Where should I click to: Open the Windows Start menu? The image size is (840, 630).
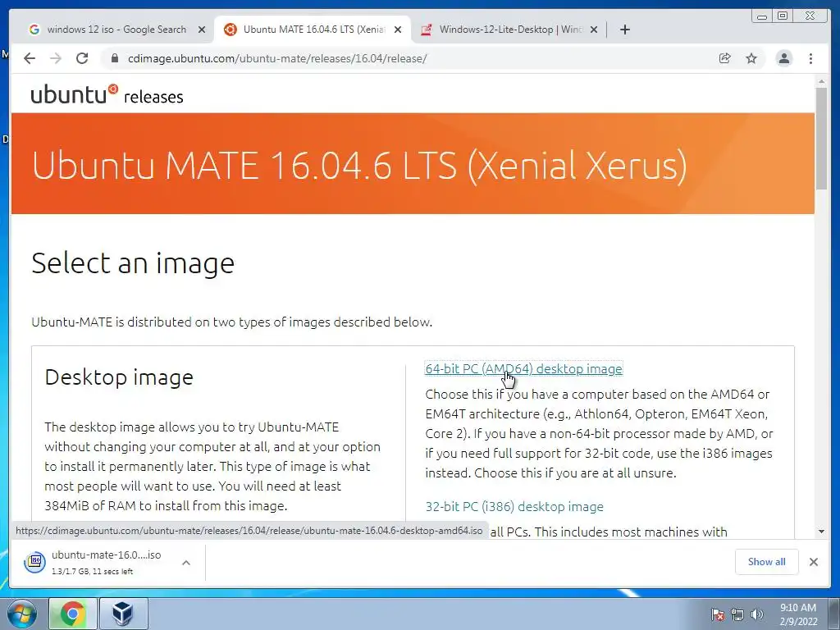pyautogui.click(x=22, y=614)
